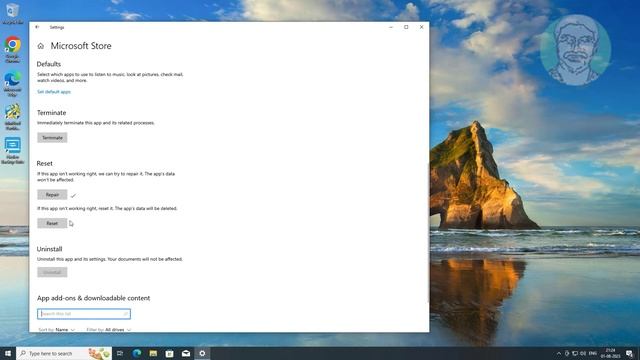
Task: Open the Set default apps link
Action: [54, 92]
